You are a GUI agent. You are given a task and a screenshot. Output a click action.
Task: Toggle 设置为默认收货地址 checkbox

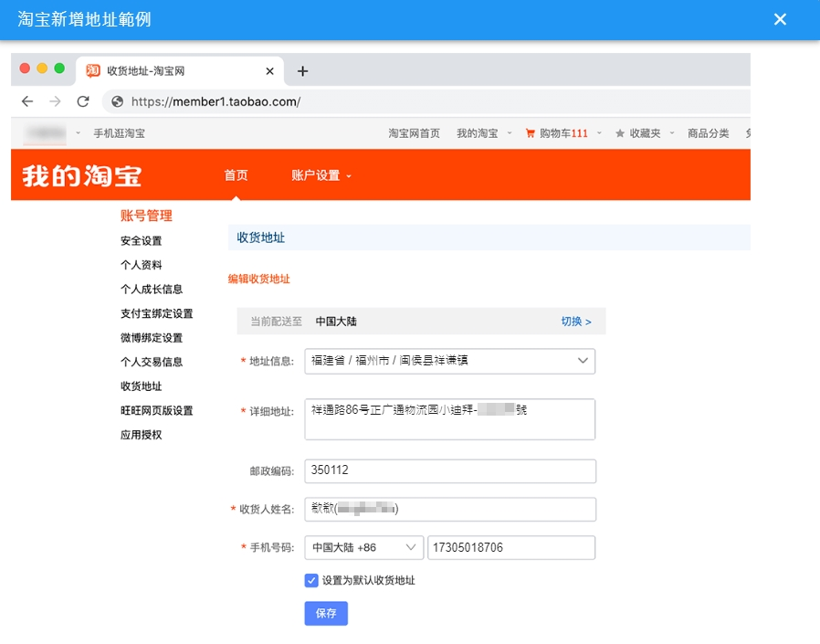click(x=311, y=580)
